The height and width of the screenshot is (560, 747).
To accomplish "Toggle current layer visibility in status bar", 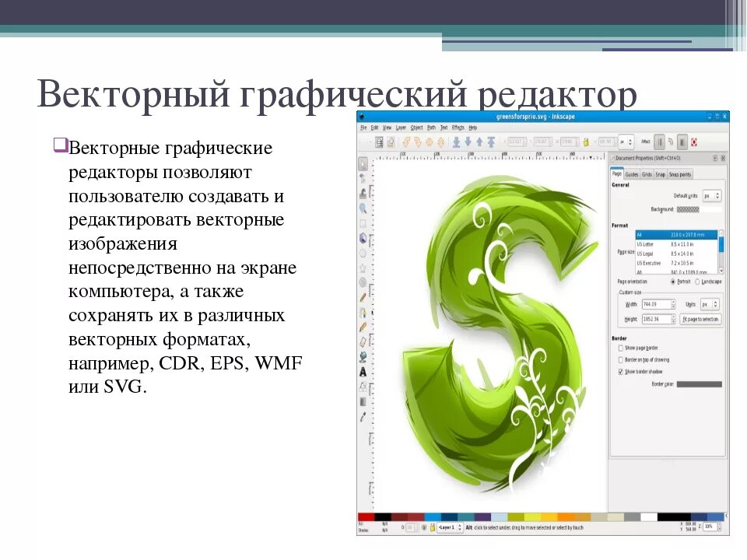I will tap(424, 527).
